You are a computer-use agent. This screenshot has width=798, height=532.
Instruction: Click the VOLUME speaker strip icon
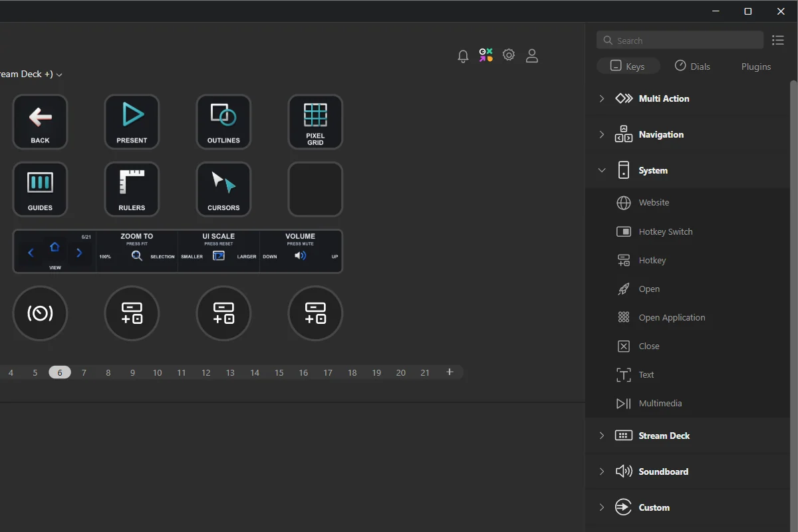click(301, 255)
